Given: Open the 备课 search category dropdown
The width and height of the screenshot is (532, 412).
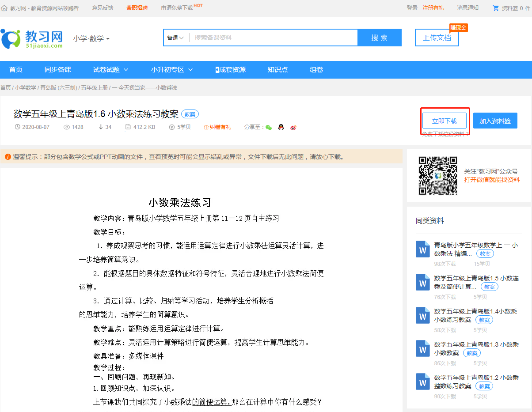Looking at the screenshot, I should 175,38.
